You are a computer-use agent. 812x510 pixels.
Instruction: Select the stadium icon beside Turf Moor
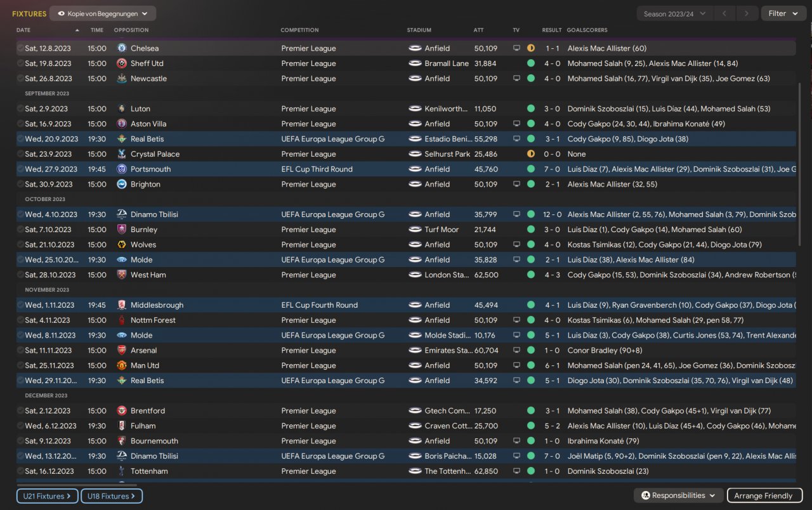tap(415, 230)
